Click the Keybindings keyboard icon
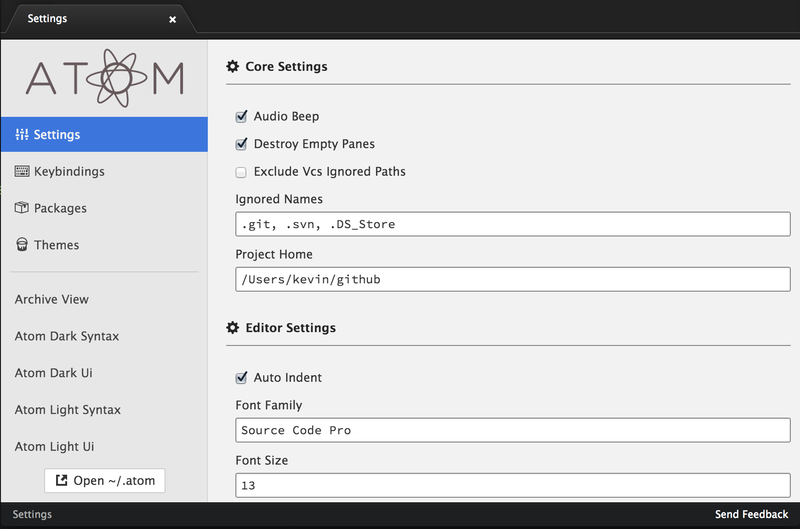800x529 pixels. (x=22, y=172)
